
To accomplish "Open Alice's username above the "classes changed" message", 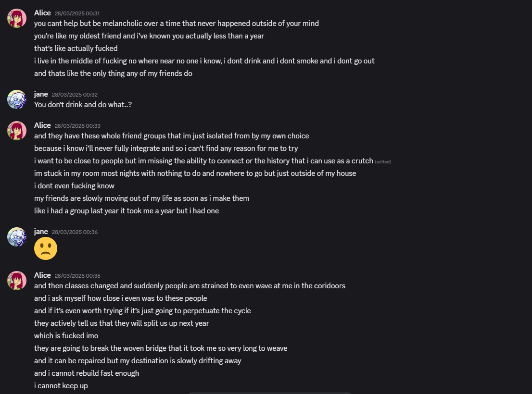I will (42, 275).
